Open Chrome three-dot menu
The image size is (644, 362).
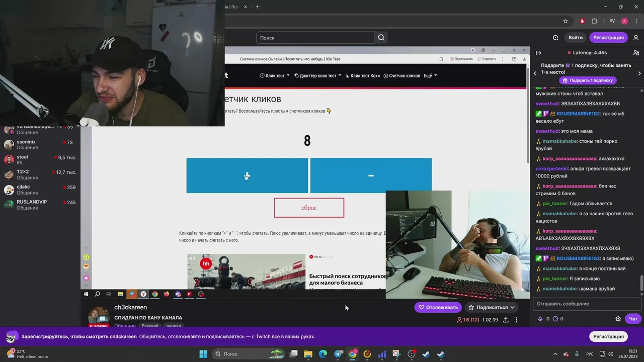[x=636, y=21]
